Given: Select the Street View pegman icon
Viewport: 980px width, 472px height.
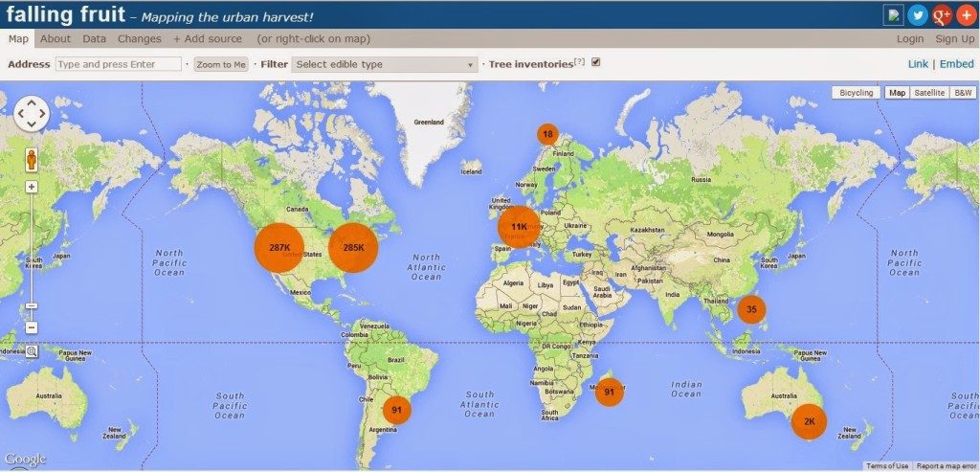Looking at the screenshot, I should tap(32, 160).
